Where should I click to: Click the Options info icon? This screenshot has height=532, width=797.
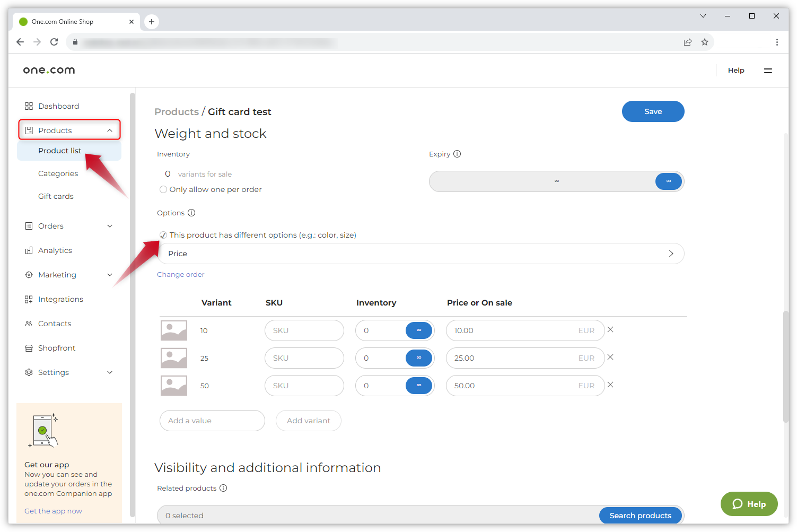(x=191, y=213)
